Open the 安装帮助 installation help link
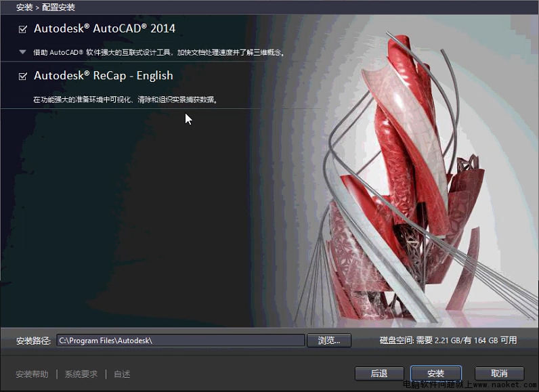Screen dimensions: 539x392 (x=32, y=374)
